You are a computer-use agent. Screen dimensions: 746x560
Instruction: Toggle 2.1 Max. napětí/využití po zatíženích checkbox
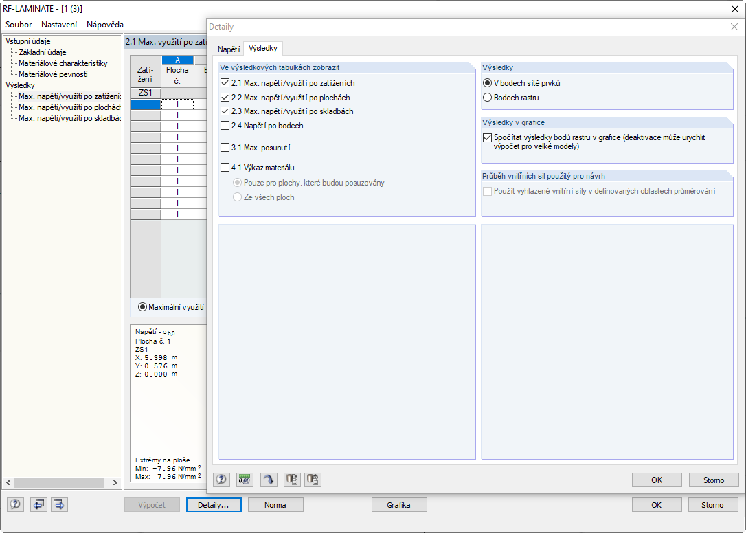click(x=225, y=82)
